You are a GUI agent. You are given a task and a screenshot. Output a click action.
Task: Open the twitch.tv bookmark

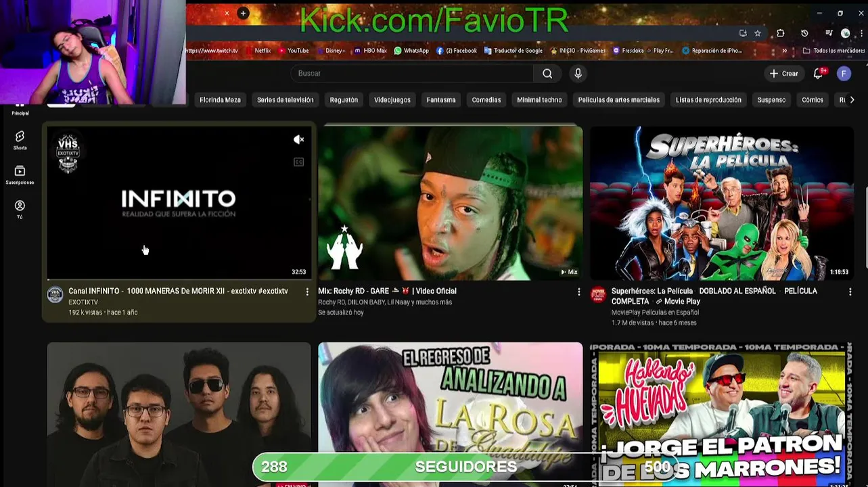[x=212, y=51]
